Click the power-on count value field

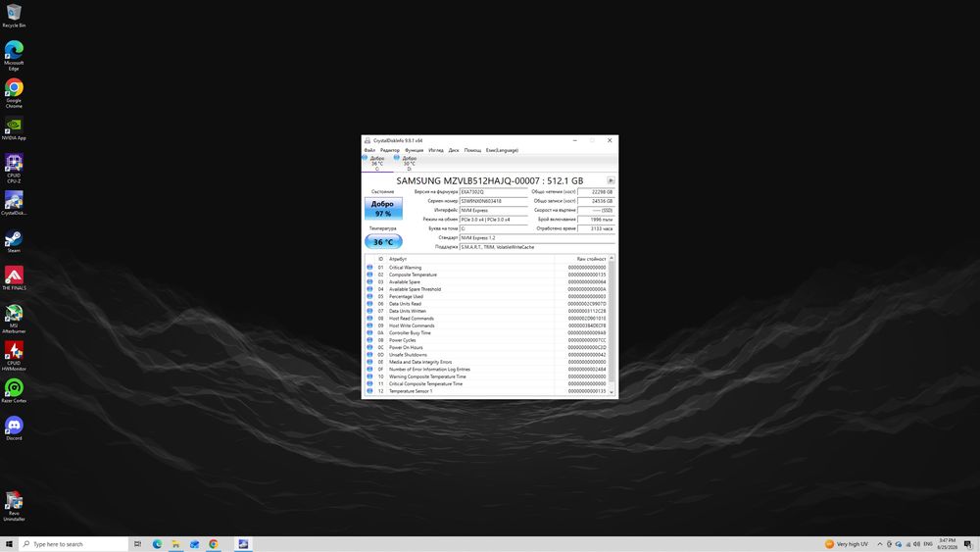(596, 220)
